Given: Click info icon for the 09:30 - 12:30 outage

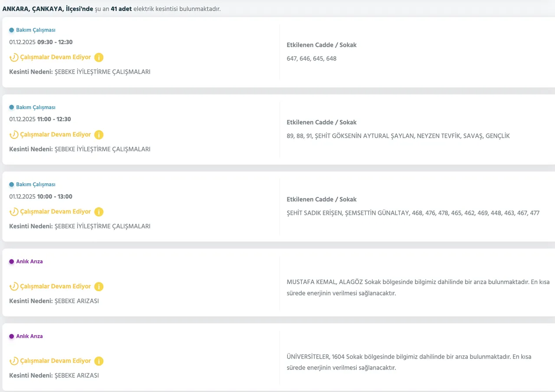Looking at the screenshot, I should [99, 58].
